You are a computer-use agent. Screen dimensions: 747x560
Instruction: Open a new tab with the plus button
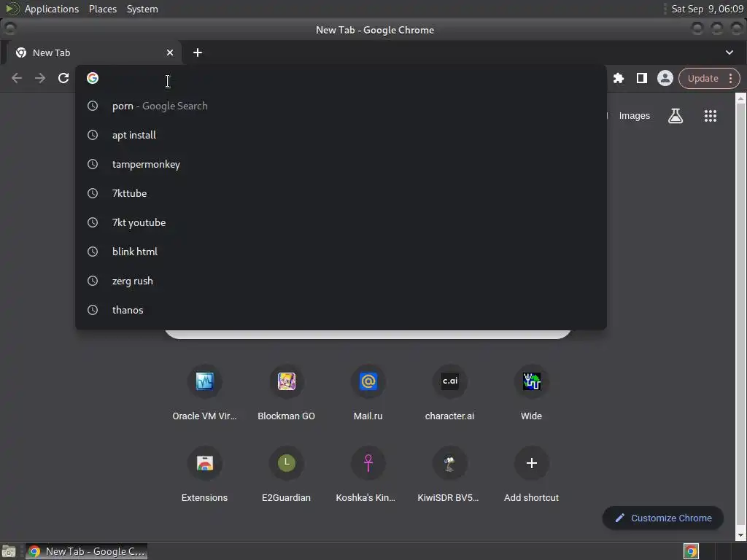tap(198, 52)
